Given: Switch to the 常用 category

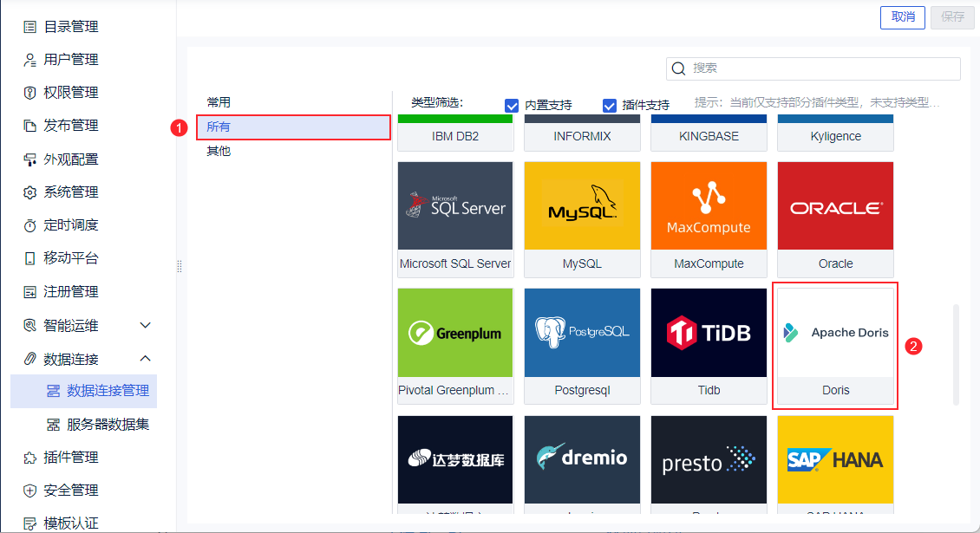Looking at the screenshot, I should (x=219, y=102).
